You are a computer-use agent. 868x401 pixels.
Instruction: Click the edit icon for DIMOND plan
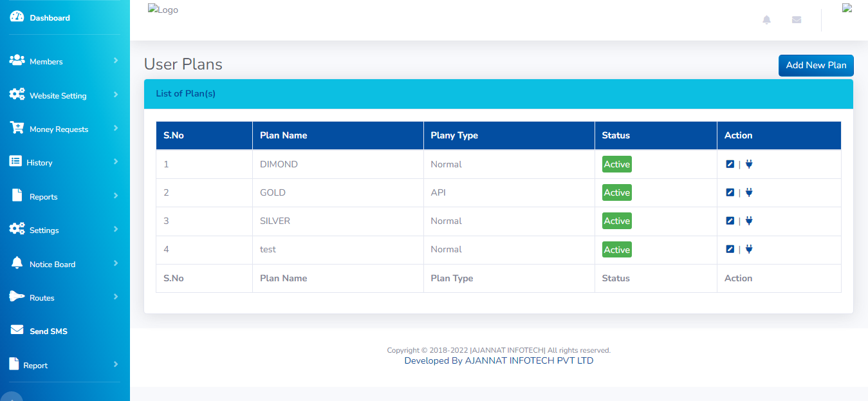(730, 164)
